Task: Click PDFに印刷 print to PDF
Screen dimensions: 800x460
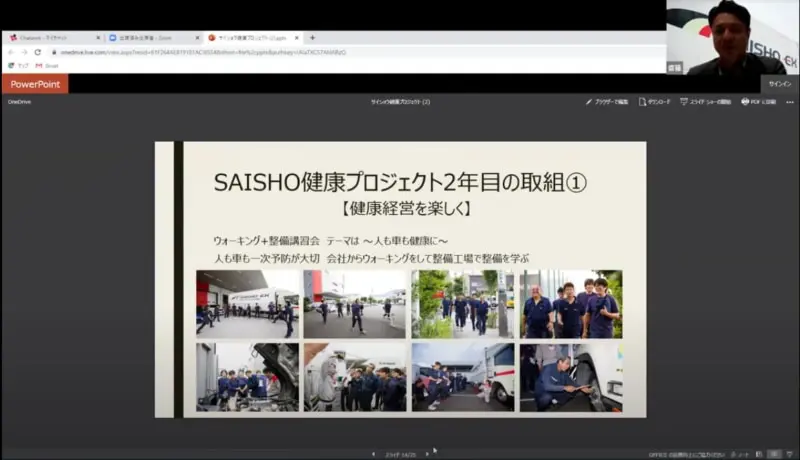Action: coord(758,102)
